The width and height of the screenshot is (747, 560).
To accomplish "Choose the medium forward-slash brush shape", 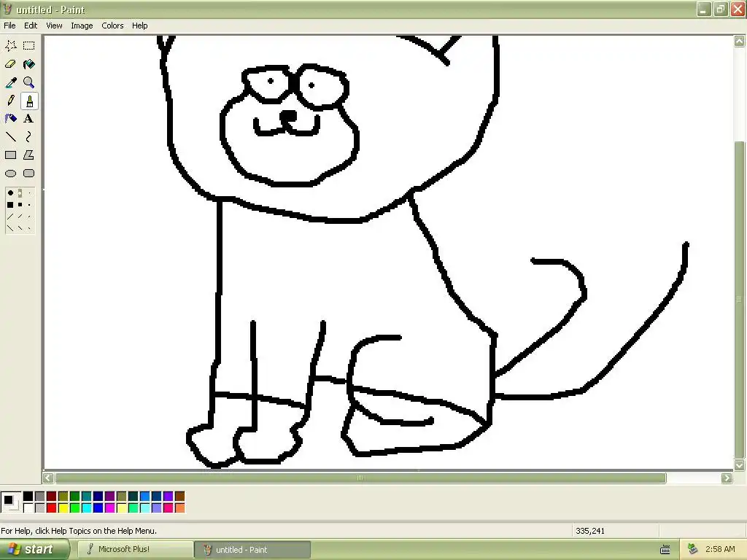I will click(x=20, y=217).
